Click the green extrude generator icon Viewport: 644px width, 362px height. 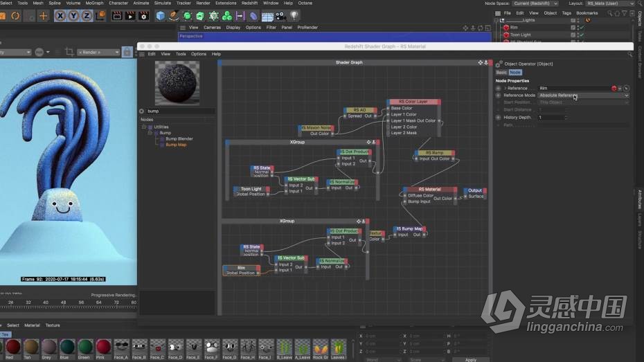[200, 16]
